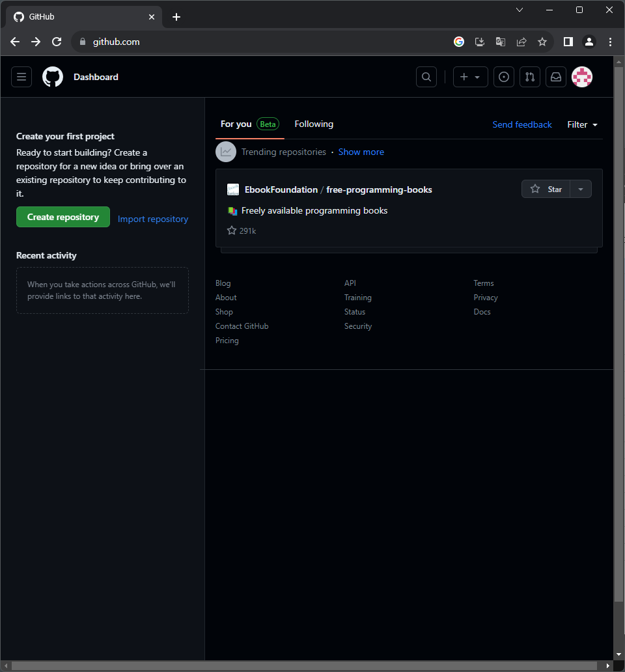Viewport: 625px width, 672px height.
Task: Open the Blog footer link
Action: 223,283
